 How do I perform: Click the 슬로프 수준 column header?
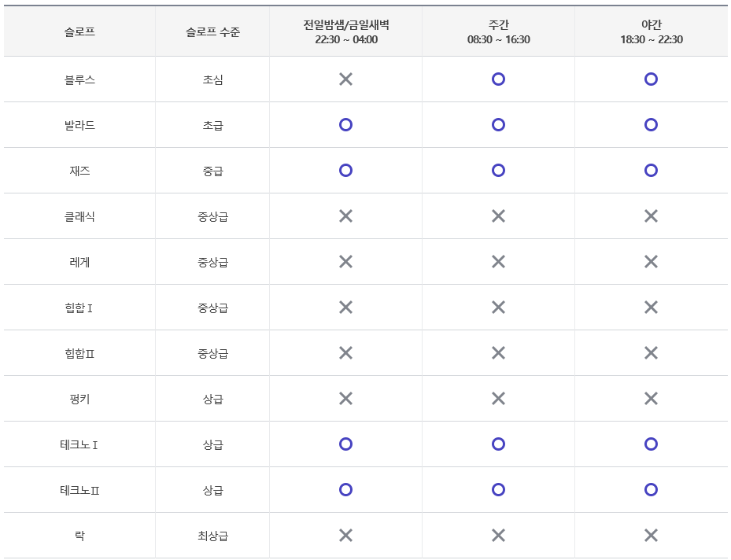pos(212,28)
